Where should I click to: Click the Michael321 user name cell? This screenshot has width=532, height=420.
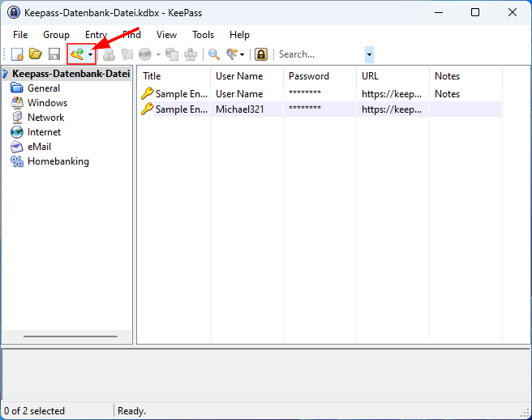pos(239,109)
